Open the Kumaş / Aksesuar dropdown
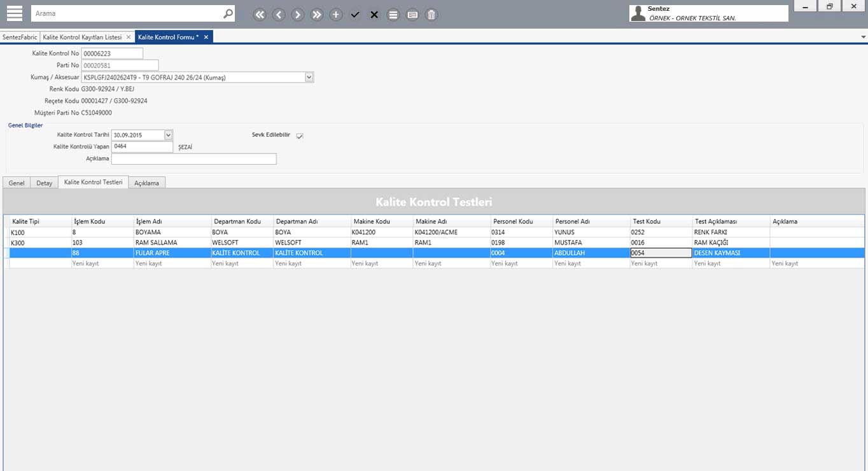The image size is (868, 471). tap(309, 77)
